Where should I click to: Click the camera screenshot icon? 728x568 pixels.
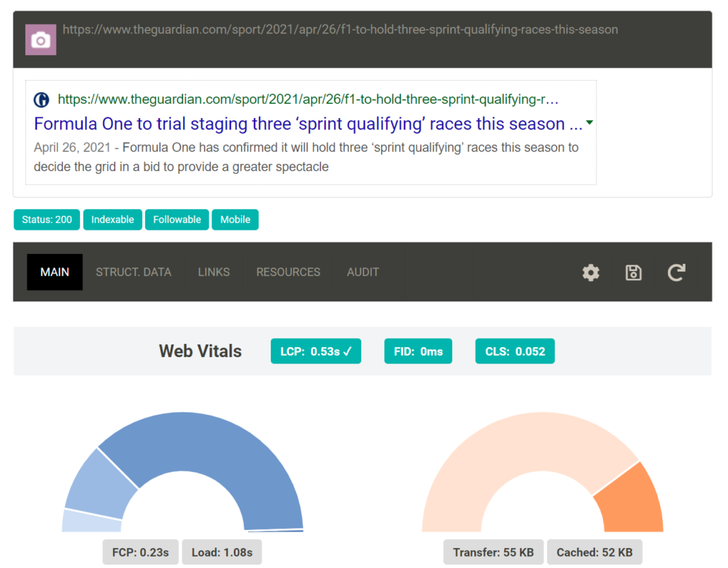coord(41,40)
